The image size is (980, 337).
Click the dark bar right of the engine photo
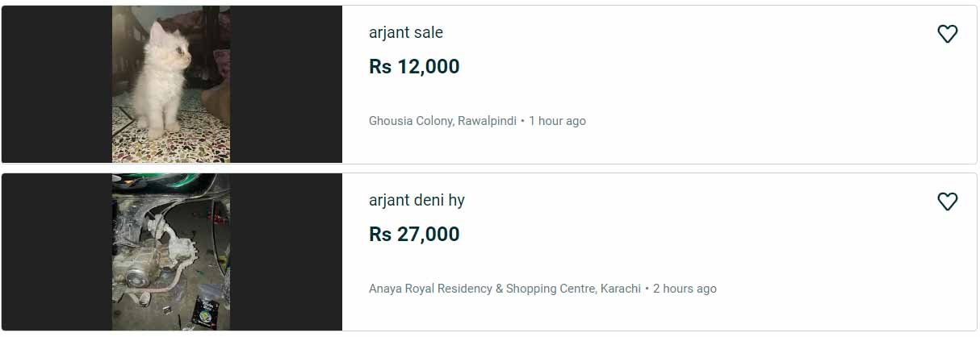click(x=286, y=252)
